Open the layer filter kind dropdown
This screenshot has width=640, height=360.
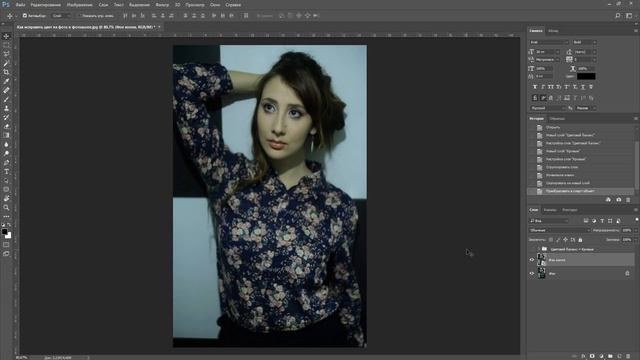tap(549, 221)
